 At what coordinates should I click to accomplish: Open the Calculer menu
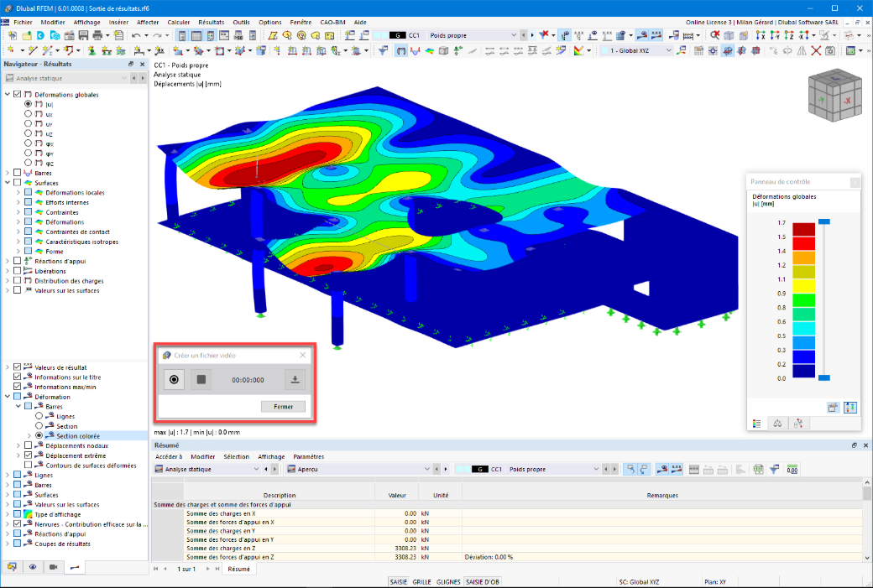179,23
